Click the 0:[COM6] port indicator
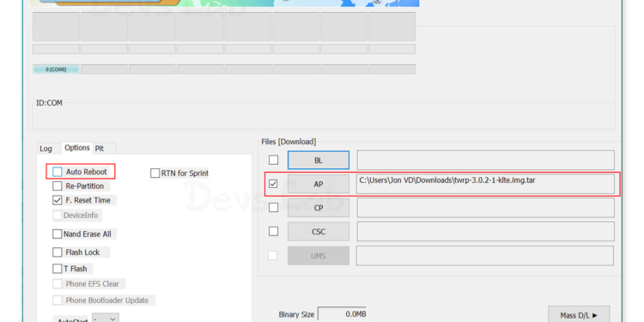The image size is (644, 322). pos(56,70)
